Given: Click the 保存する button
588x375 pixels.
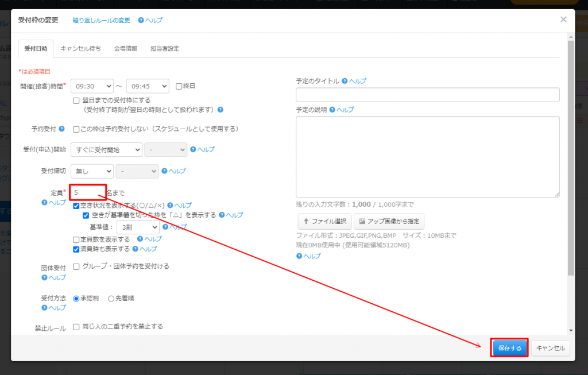Looking at the screenshot, I should click(x=509, y=348).
